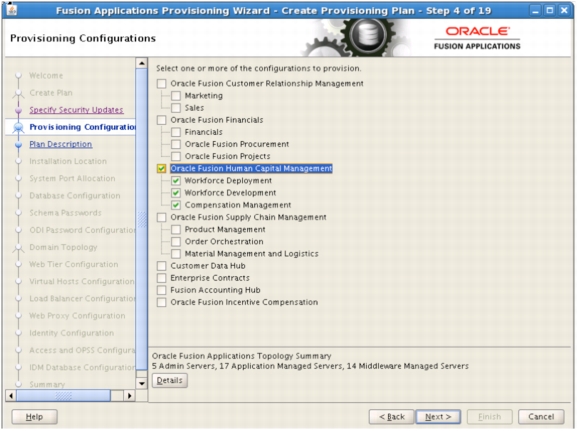This screenshot has height=431, width=578.
Task: Click the disabled 'Installation Location' step
Action: 68,161
